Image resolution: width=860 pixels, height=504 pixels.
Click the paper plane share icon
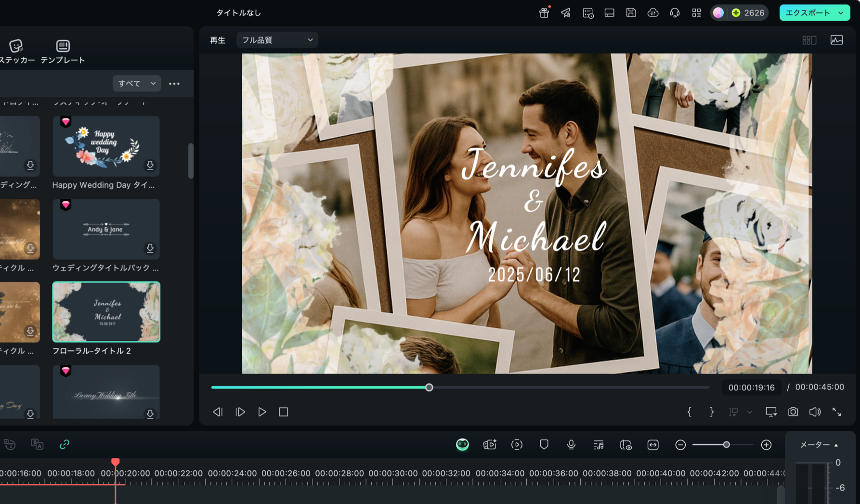(566, 13)
